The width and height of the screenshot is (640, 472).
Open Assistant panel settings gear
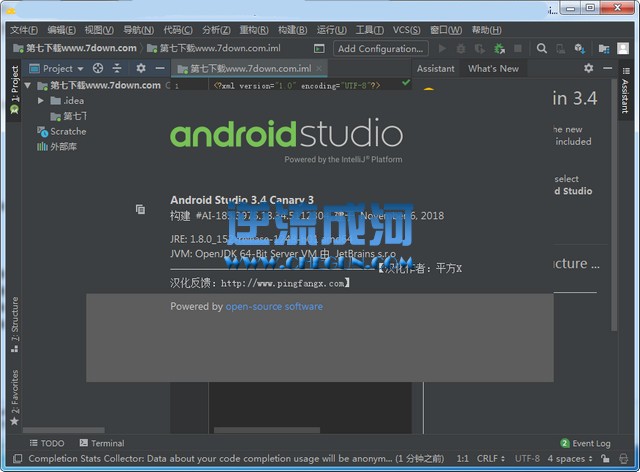(x=589, y=68)
